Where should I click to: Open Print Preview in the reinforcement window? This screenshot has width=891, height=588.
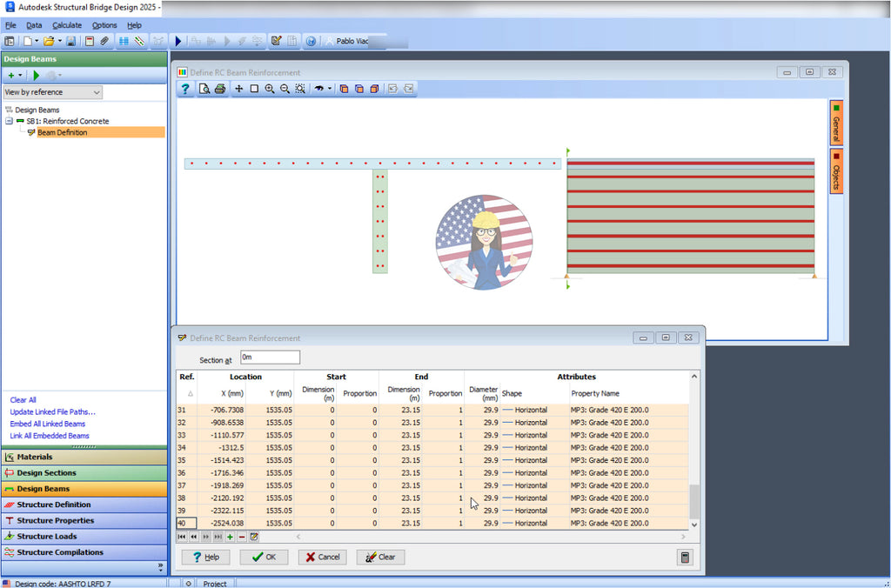click(204, 88)
